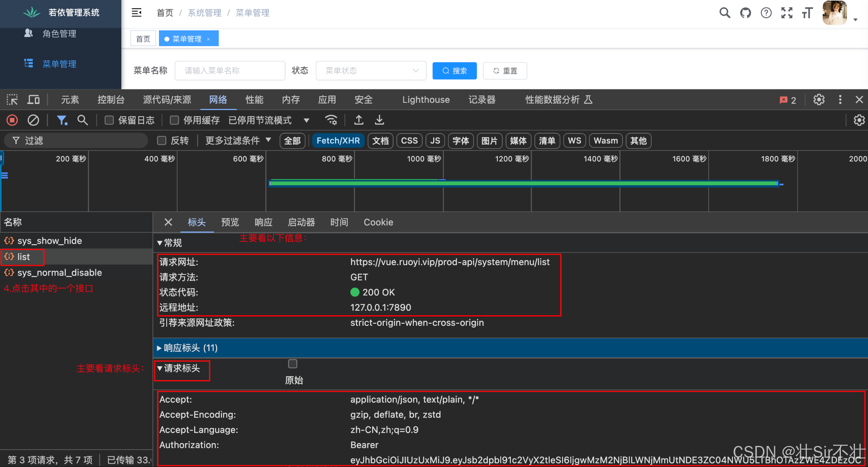Viewport: 868px width, 467px height.
Task: Expand the Response Headers (11) section
Action: [190, 348]
